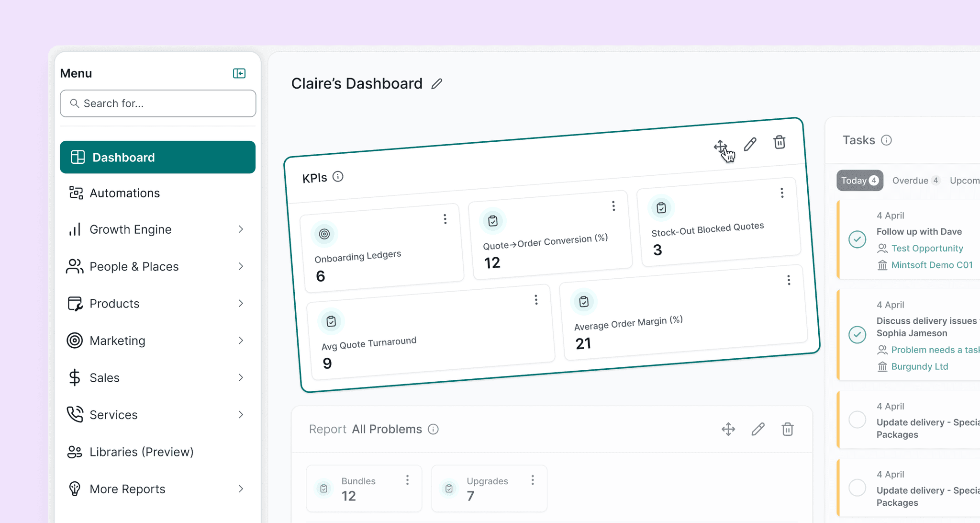
Task: Uncheck Follow up with Dave task
Action: (857, 239)
